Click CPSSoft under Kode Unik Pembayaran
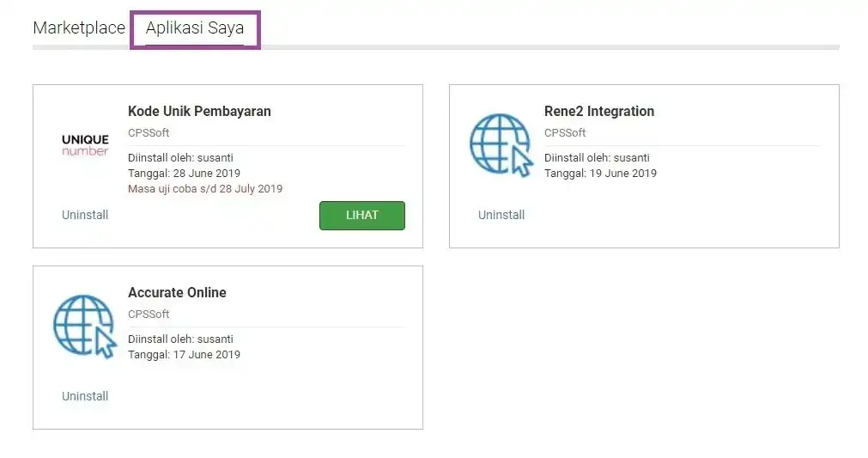This screenshot has width=868, height=458. (149, 133)
